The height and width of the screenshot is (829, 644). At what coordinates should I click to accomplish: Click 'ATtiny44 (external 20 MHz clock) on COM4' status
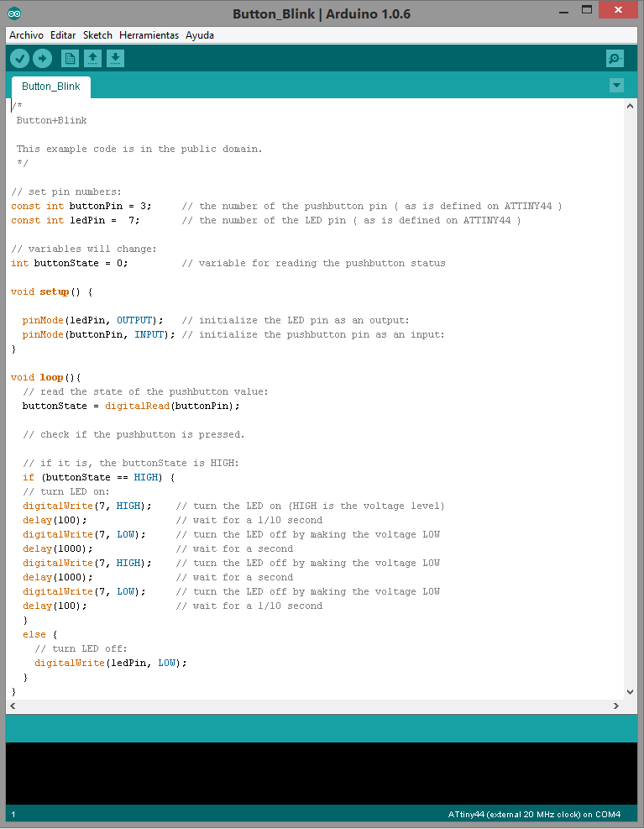534,815
